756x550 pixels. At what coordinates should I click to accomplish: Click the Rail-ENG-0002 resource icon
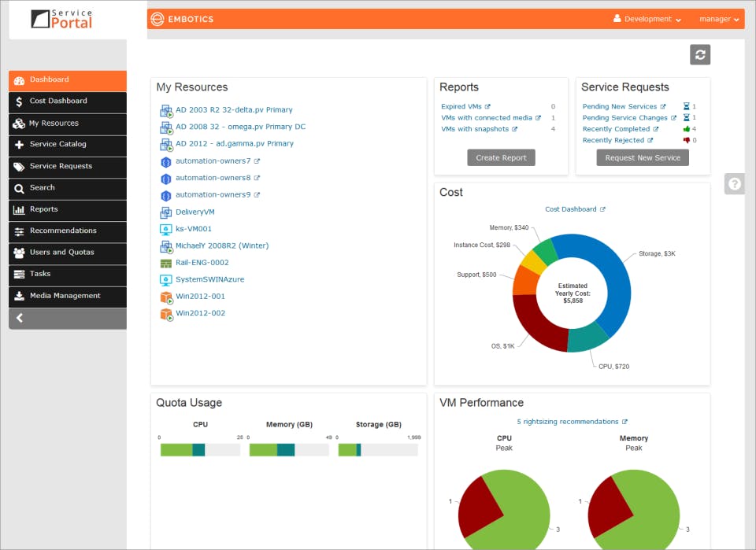point(166,263)
